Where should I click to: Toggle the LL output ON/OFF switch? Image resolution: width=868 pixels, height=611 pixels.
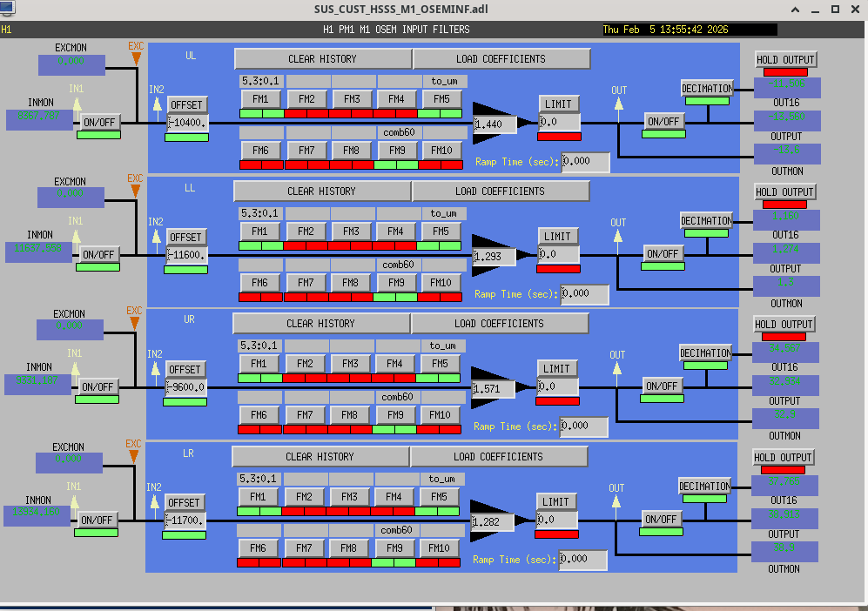[x=663, y=254]
